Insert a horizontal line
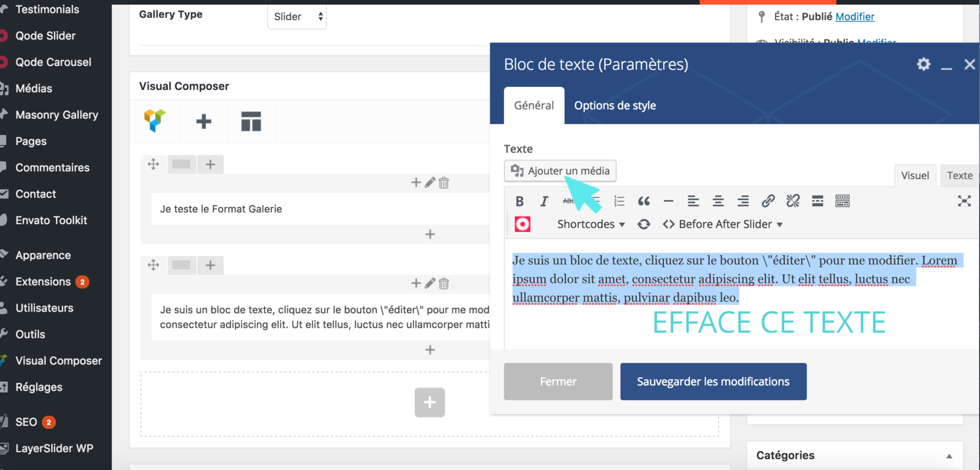Image resolution: width=980 pixels, height=470 pixels. (x=668, y=201)
